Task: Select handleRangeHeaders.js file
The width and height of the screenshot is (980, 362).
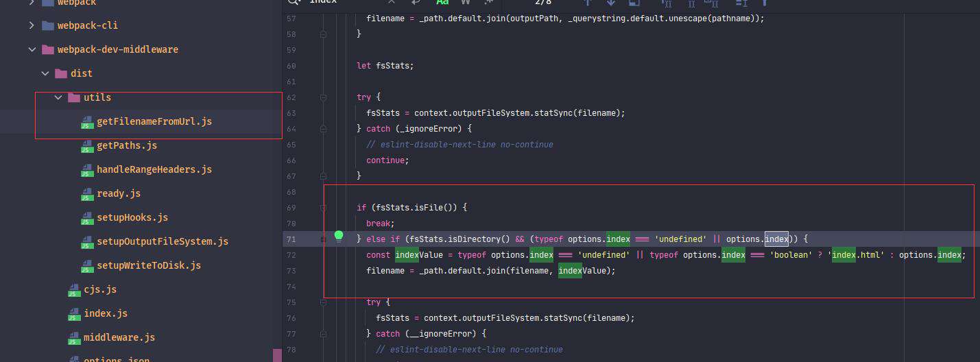Action: [154, 169]
